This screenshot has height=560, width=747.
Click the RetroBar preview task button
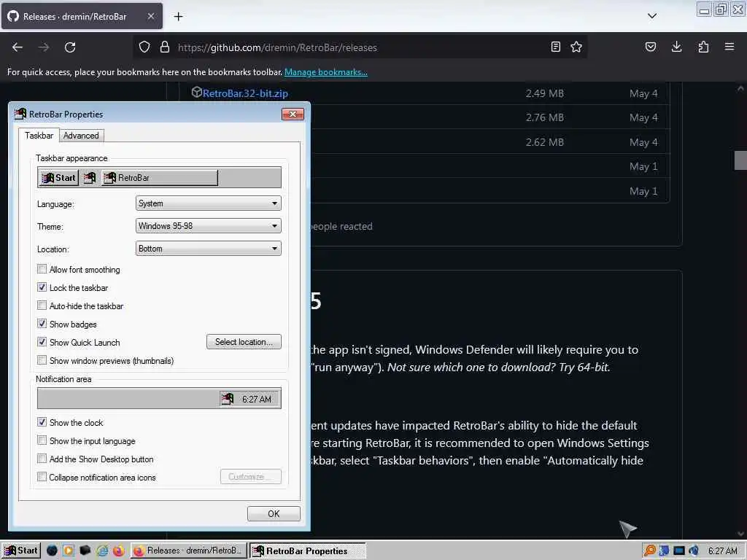click(x=160, y=178)
